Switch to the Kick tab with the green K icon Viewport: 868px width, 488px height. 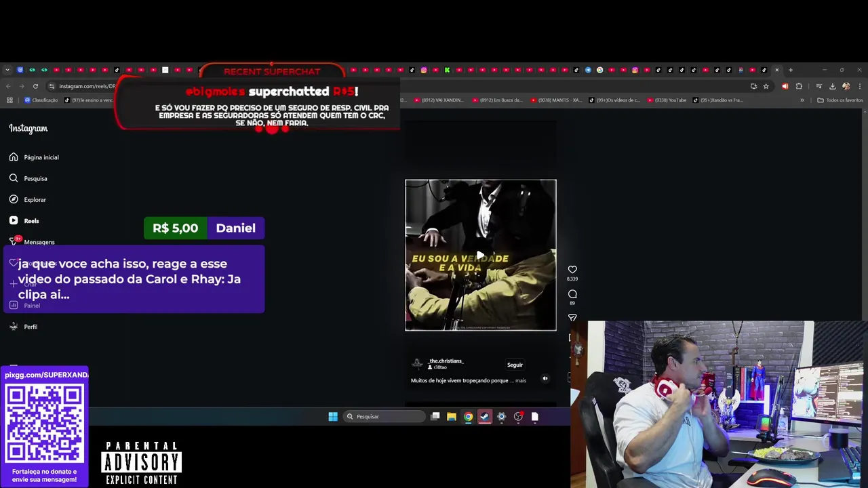coord(448,70)
